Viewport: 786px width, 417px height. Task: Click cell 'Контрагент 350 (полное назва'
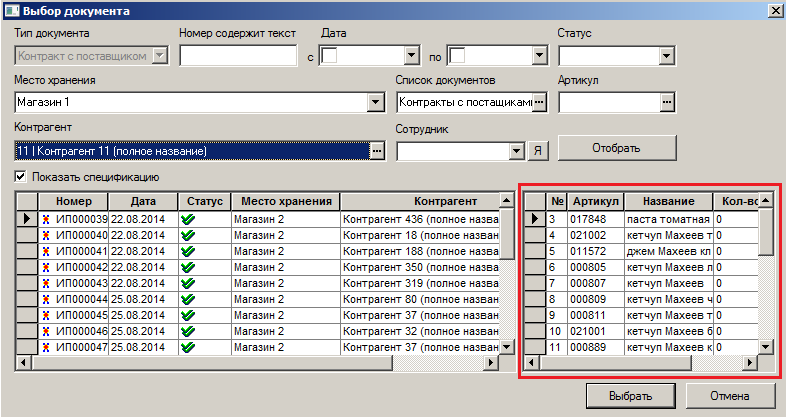pyautogui.click(x=420, y=267)
